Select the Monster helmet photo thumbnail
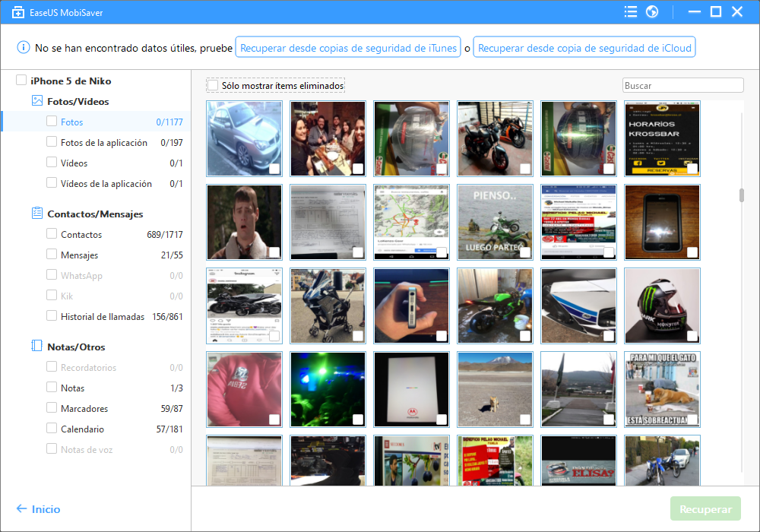 [x=662, y=305]
